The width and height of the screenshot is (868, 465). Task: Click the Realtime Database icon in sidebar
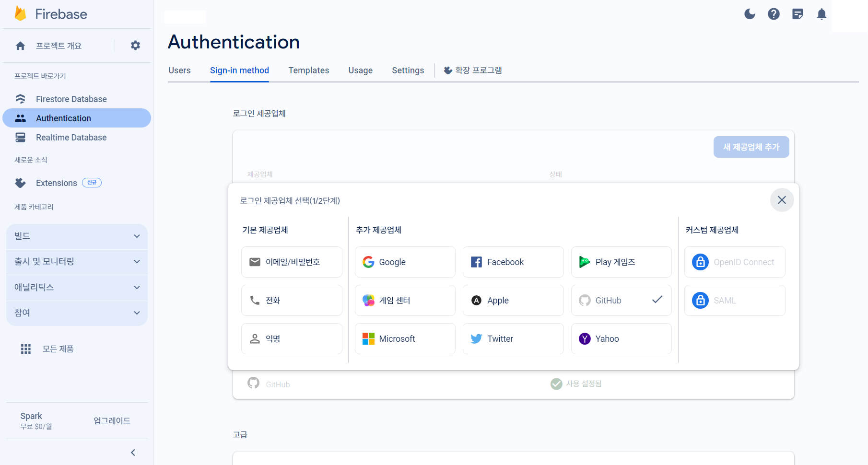20,137
